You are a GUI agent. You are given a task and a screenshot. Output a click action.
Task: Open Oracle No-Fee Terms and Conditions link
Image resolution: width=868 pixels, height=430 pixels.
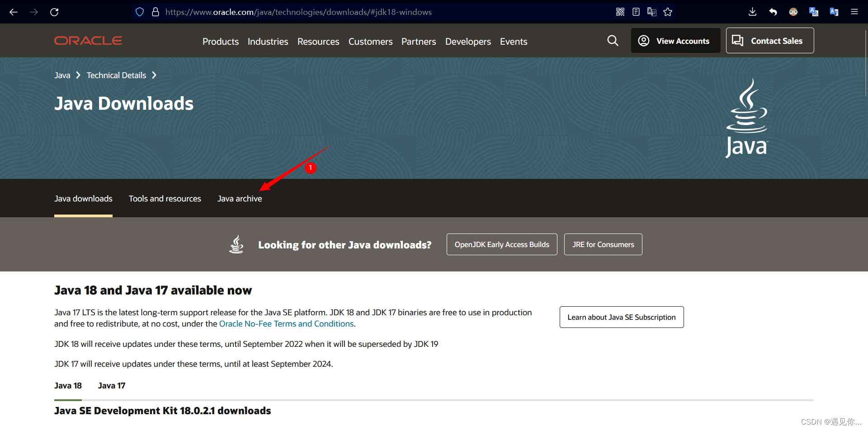tap(286, 324)
